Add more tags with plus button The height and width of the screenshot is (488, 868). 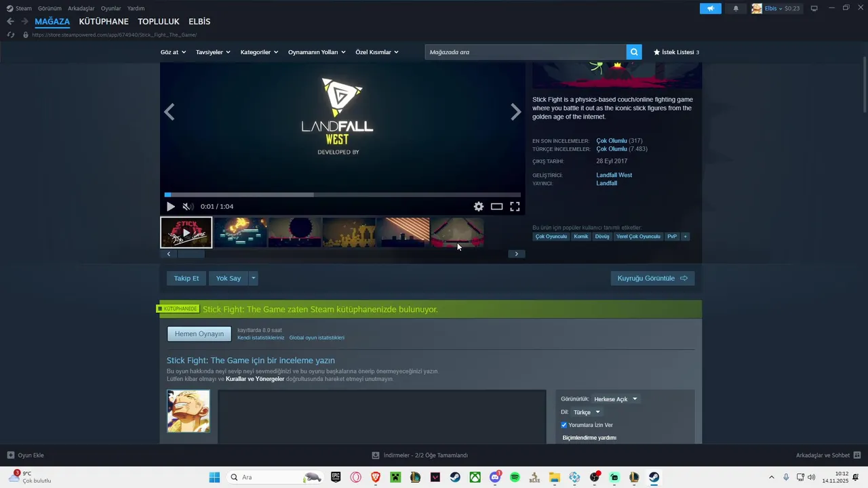(x=685, y=237)
